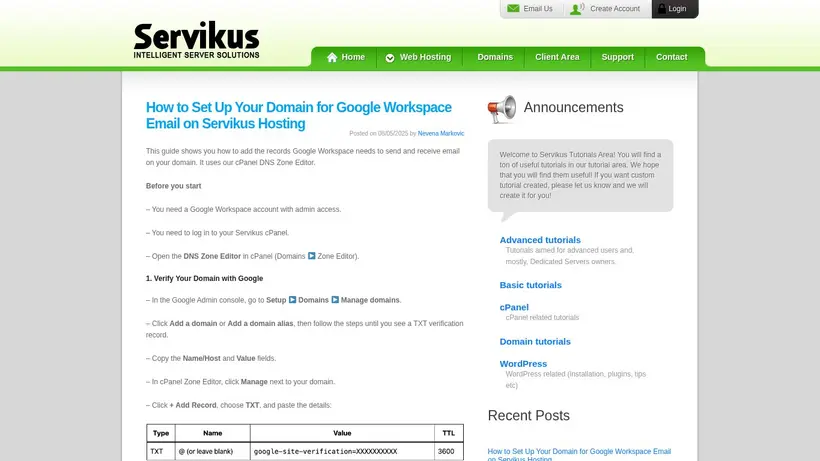Open the Advanced tutorials category
Image resolution: width=820 pixels, height=461 pixels.
(x=540, y=240)
